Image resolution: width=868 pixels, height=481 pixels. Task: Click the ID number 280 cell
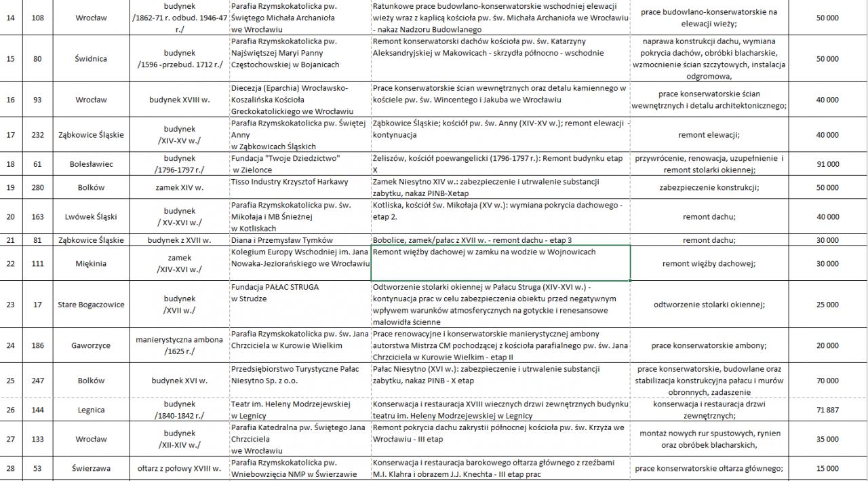(x=37, y=187)
